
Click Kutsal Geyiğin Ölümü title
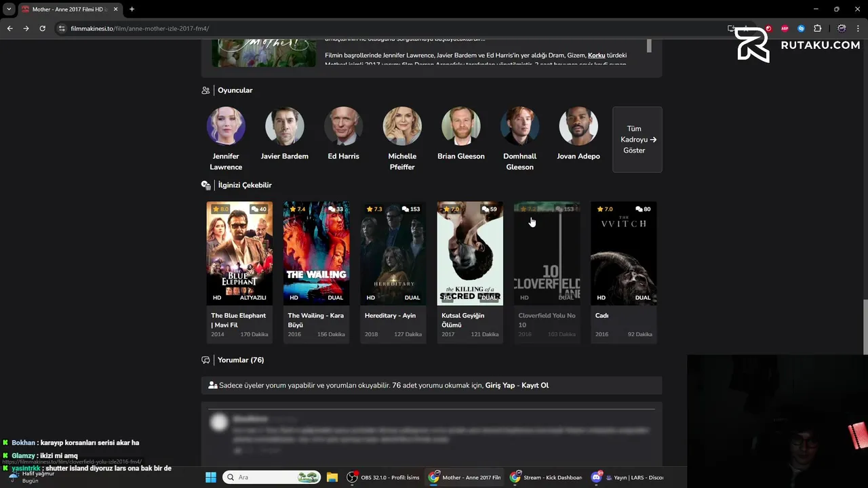coord(463,320)
